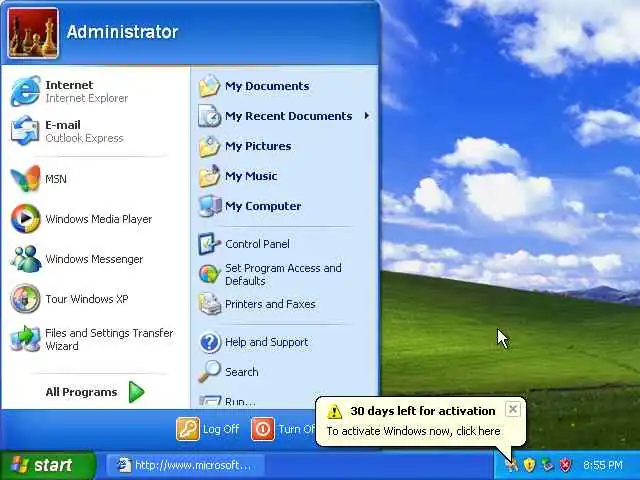
Task: Select Help and Support text label
Action: click(x=267, y=342)
